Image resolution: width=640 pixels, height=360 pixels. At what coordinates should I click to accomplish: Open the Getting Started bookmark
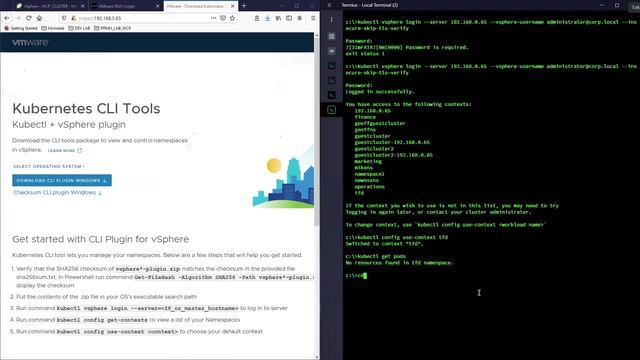click(x=20, y=28)
